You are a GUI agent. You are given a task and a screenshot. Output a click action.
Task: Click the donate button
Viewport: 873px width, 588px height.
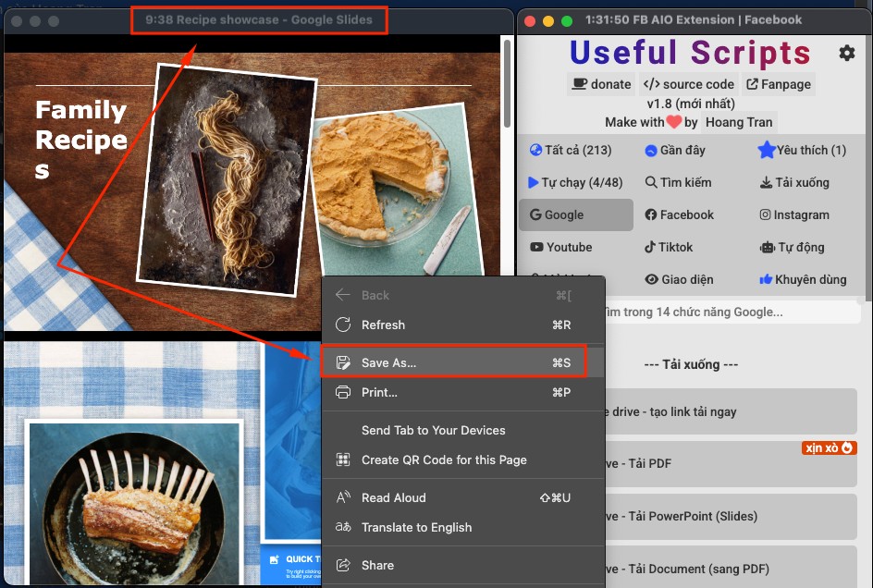tap(601, 84)
